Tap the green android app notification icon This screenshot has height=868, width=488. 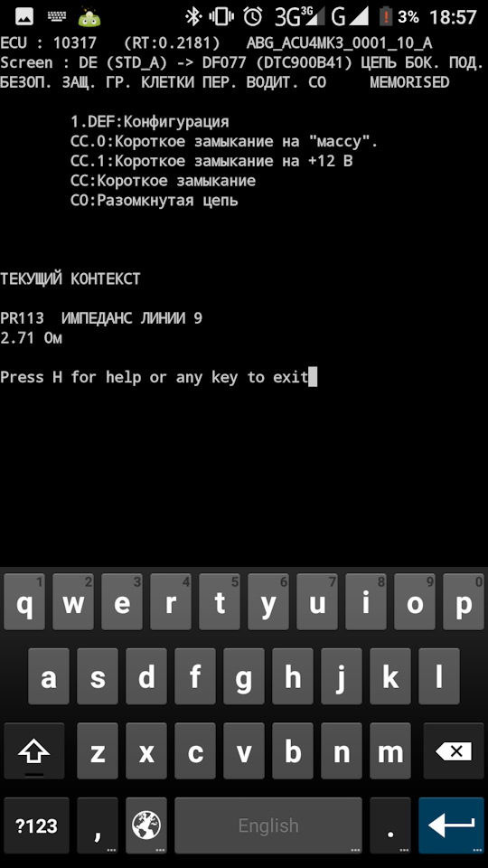tap(89, 17)
